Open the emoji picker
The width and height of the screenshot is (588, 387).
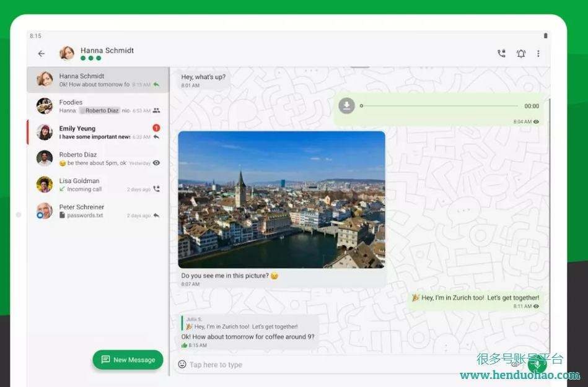pos(182,364)
